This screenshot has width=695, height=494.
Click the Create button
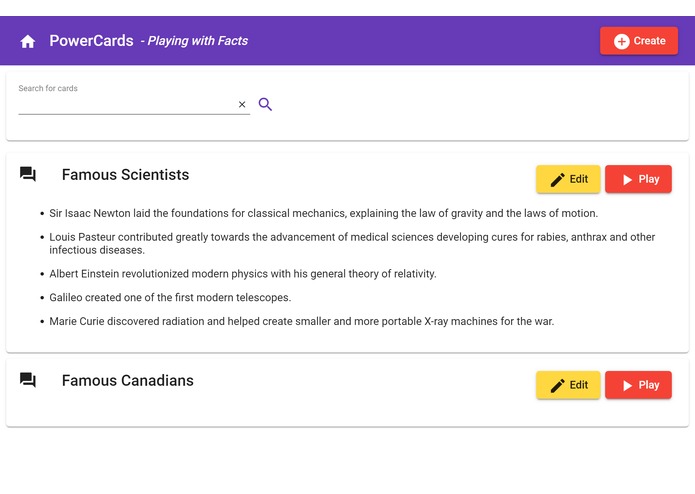pyautogui.click(x=639, y=41)
